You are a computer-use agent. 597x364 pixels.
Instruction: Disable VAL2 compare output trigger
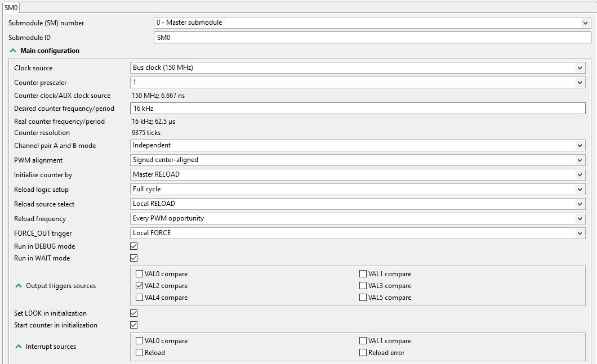coord(140,286)
